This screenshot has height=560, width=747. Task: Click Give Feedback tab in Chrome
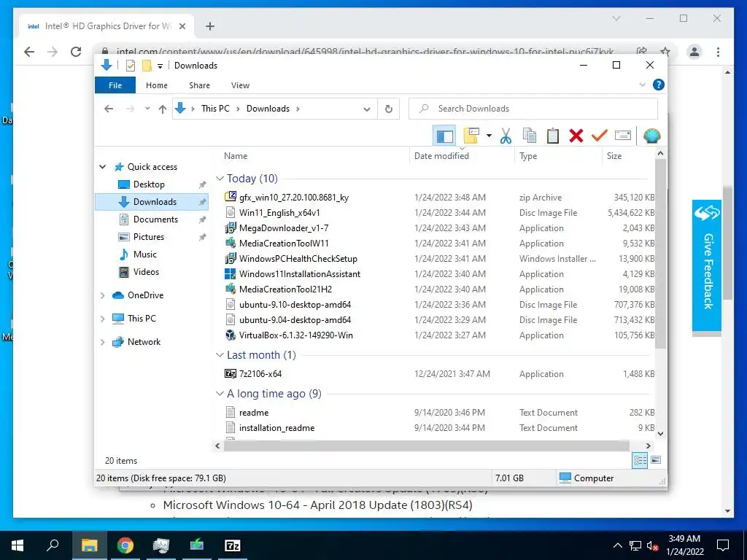click(x=707, y=265)
